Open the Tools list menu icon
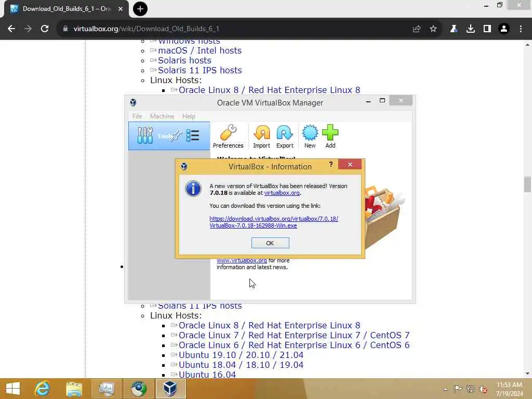The height and width of the screenshot is (399, 532). click(193, 136)
